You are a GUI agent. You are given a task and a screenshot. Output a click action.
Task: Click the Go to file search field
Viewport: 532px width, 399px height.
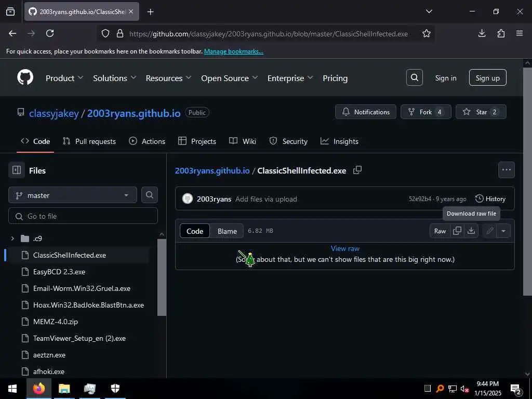(x=83, y=216)
